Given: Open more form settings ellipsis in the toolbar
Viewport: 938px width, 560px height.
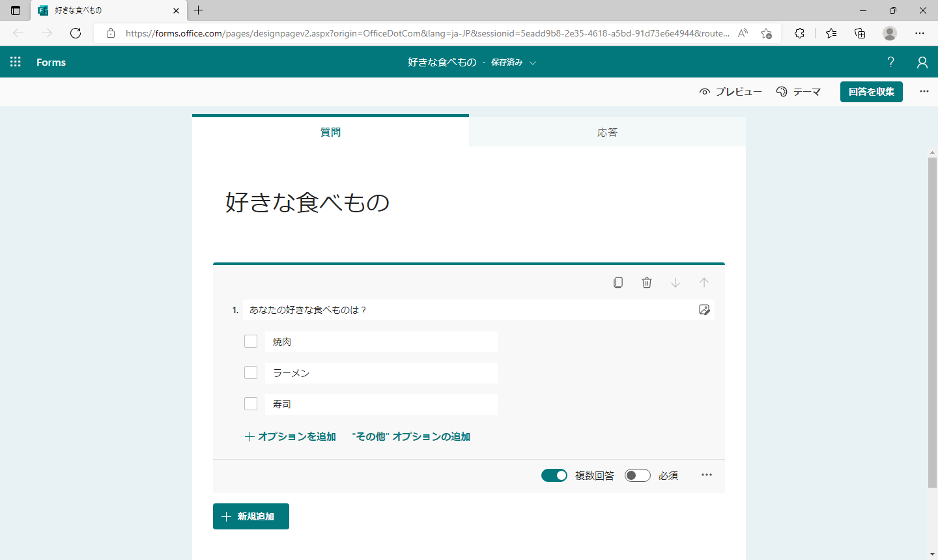Looking at the screenshot, I should 924,92.
